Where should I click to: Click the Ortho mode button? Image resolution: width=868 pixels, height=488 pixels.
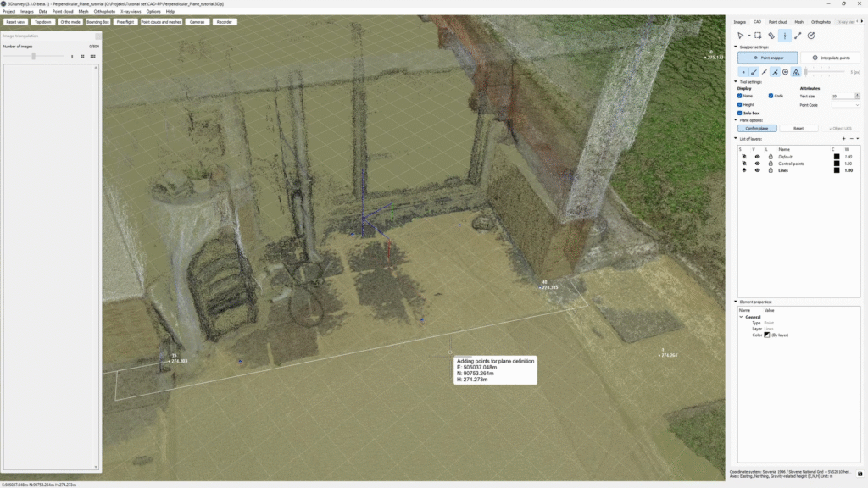(x=70, y=22)
